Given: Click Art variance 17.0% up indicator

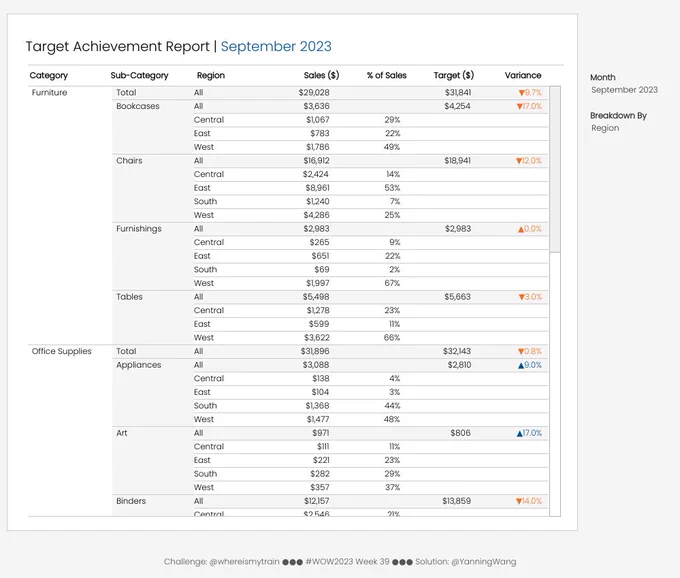Looking at the screenshot, I should click(x=529, y=433).
